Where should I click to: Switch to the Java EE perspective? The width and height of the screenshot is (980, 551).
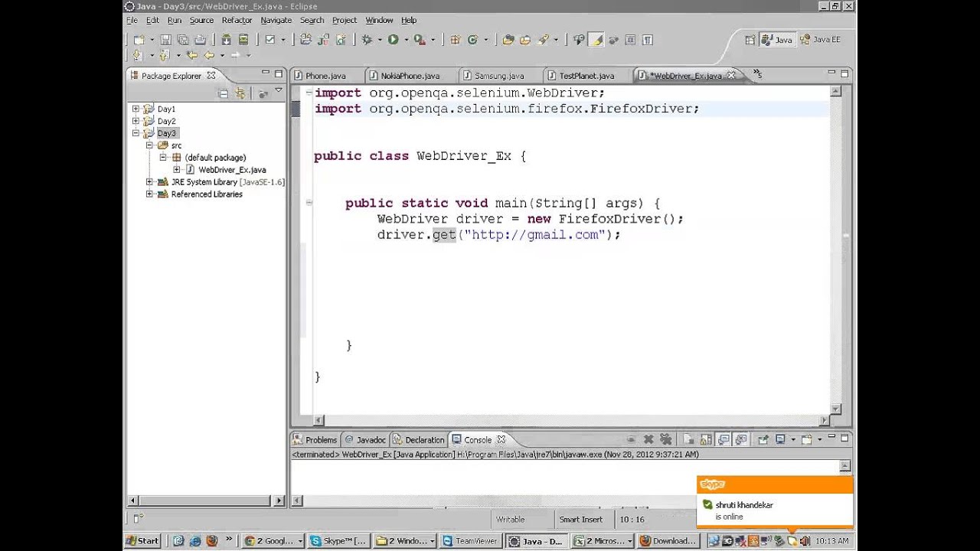click(819, 39)
